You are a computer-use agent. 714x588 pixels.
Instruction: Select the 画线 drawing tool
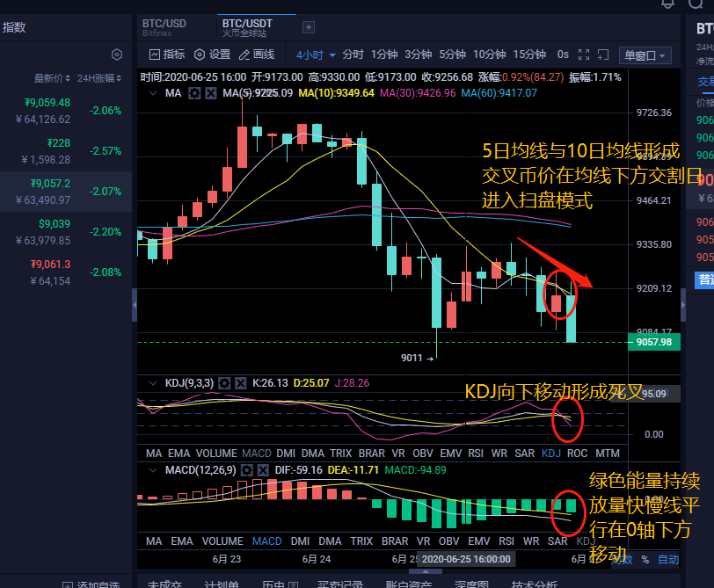(257, 54)
